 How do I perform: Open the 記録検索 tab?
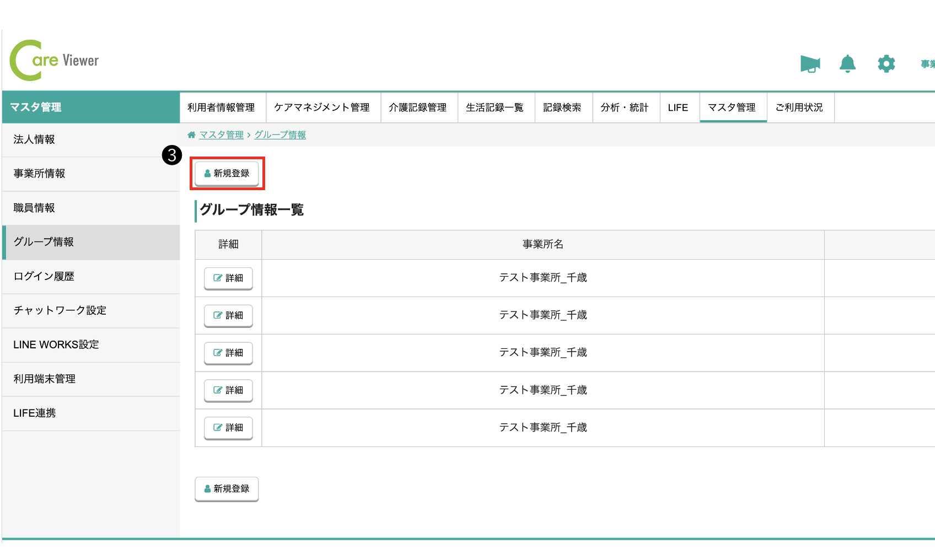click(563, 107)
